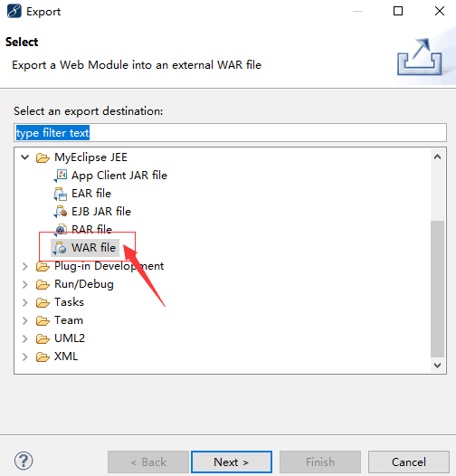Choose the EJB JAR file icon
The image size is (456, 476).
pos(61,212)
